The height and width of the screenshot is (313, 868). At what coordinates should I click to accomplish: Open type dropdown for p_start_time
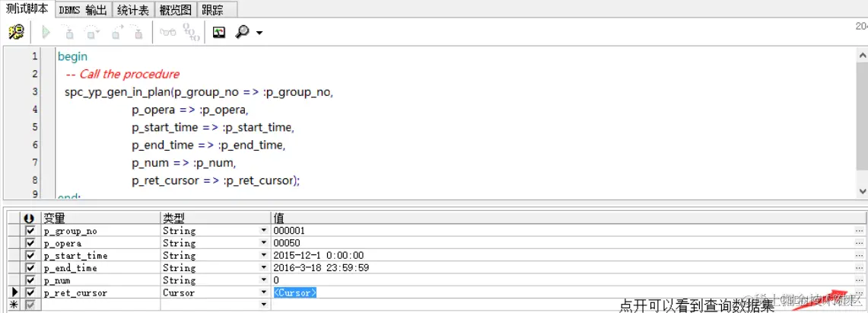point(263,255)
